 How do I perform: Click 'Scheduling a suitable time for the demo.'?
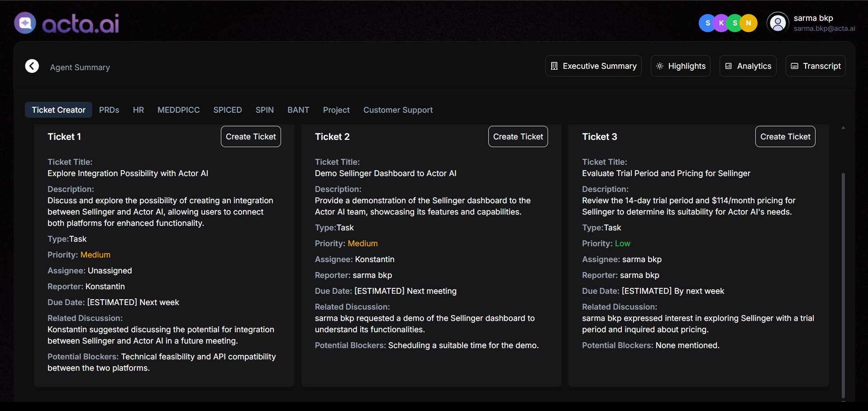(463, 345)
